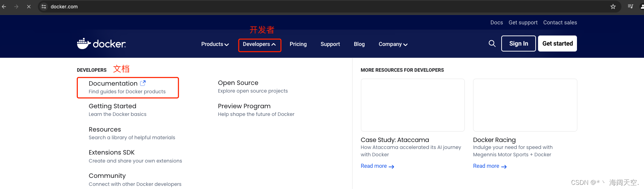Open Documentation menu entry

(x=127, y=87)
